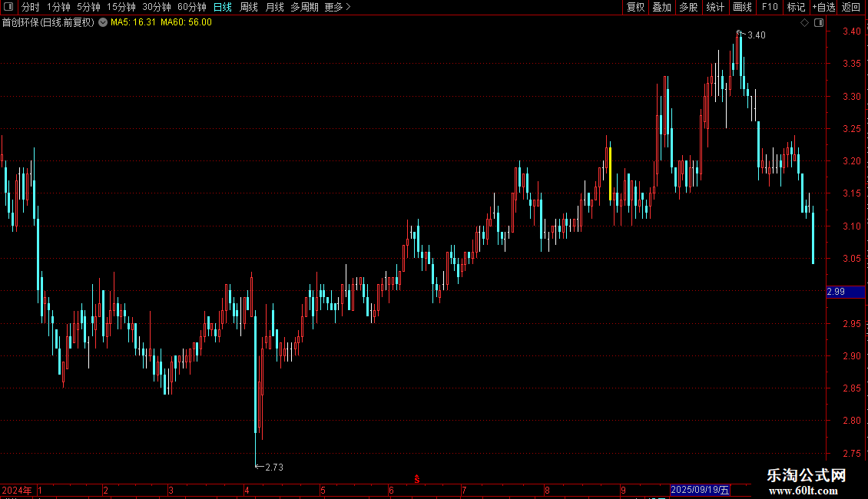
Task: Click the yellow highlighted candlestick
Action: 610,173
